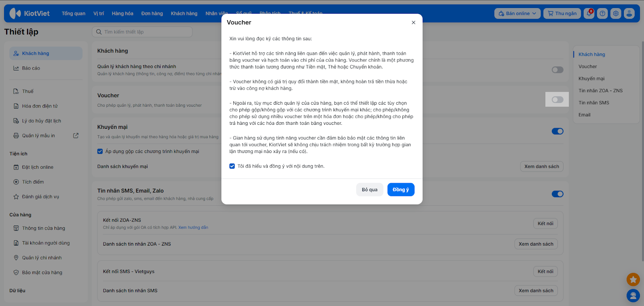Click the orange star floating button
The height and width of the screenshot is (306, 644).
[633, 279]
